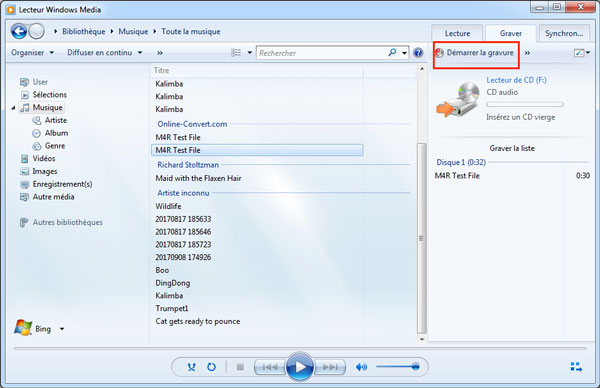This screenshot has height=388, width=600.
Task: Switch to the Synchron... tab
Action: (x=564, y=33)
